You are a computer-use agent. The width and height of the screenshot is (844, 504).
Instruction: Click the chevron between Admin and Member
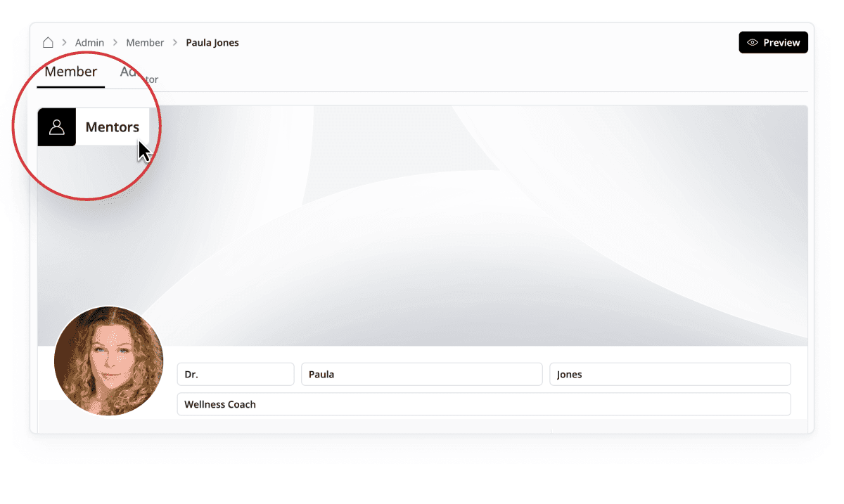click(x=115, y=43)
